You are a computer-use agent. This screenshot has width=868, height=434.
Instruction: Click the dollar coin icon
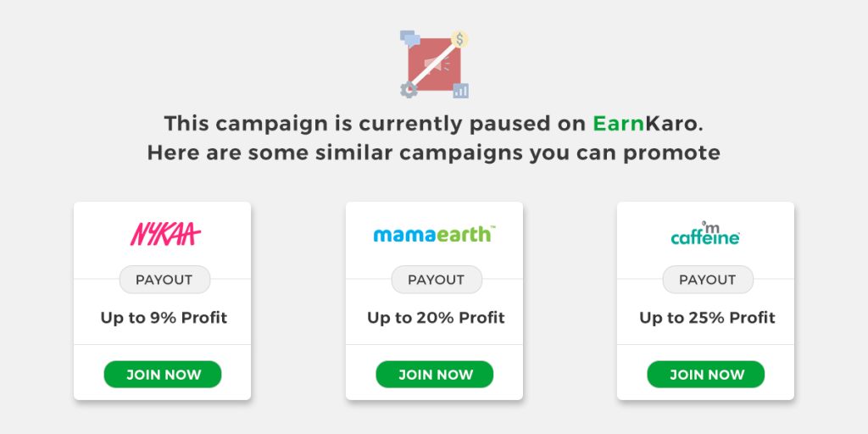click(x=459, y=39)
